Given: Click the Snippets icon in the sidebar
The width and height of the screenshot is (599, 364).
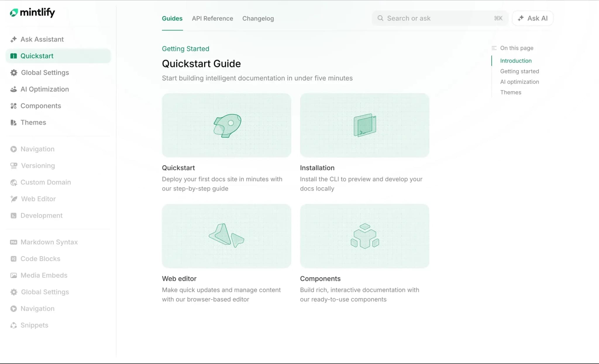Looking at the screenshot, I should [13, 325].
